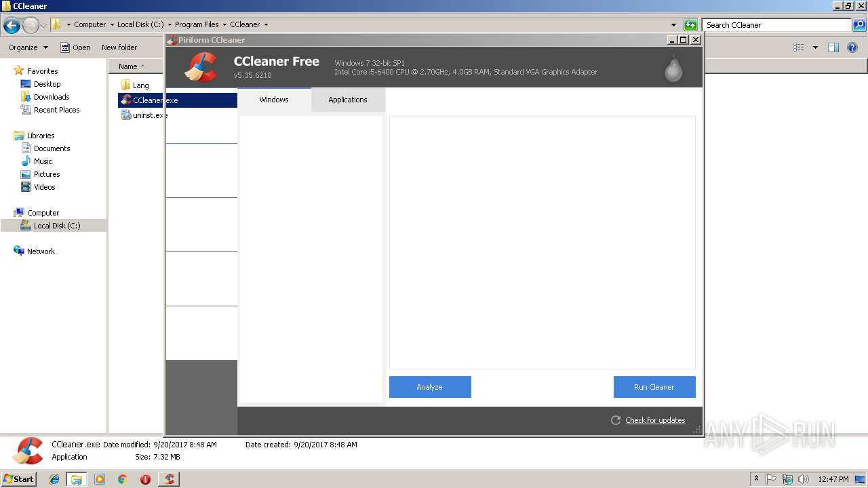Select Desktop in Favorites
The height and width of the screenshot is (488, 868).
[47, 84]
